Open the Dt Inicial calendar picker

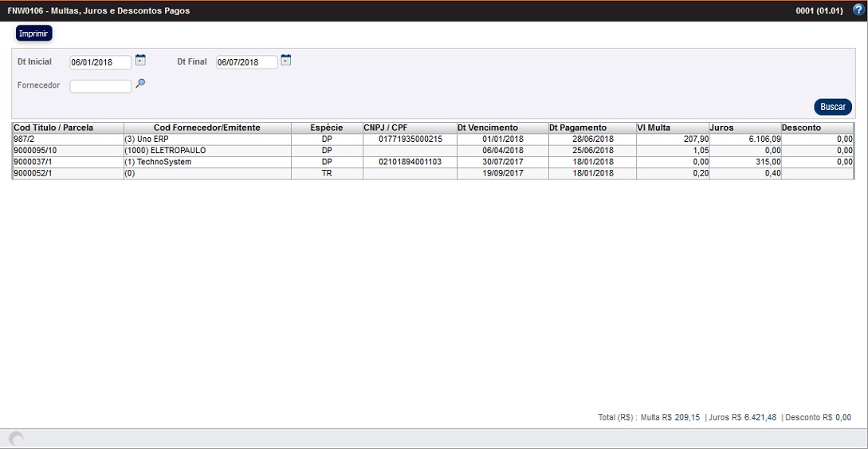[x=140, y=60]
